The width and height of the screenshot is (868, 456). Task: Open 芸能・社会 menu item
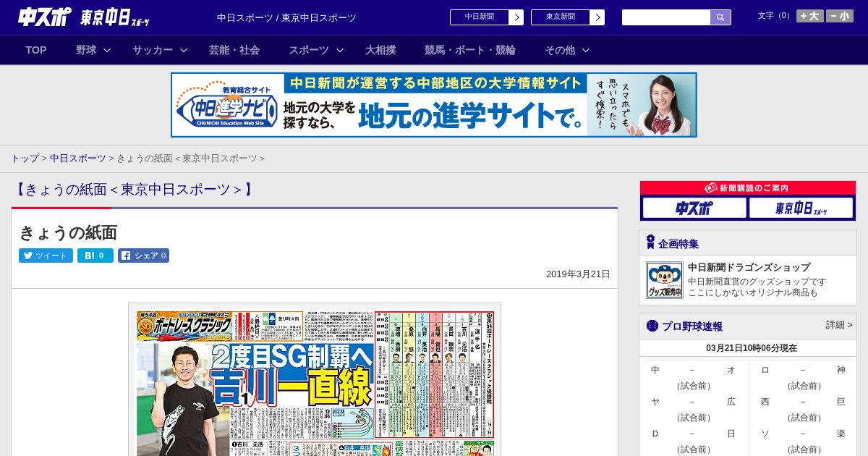click(234, 50)
